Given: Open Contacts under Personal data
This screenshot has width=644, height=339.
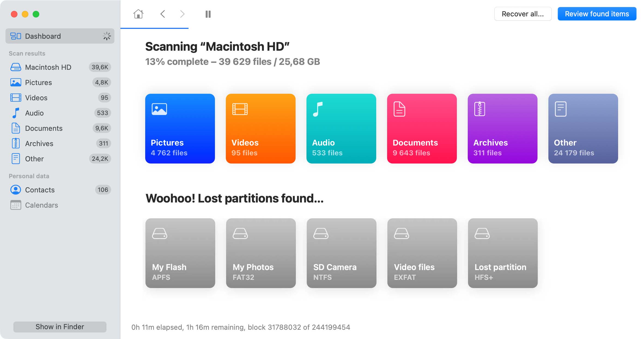Looking at the screenshot, I should (40, 190).
